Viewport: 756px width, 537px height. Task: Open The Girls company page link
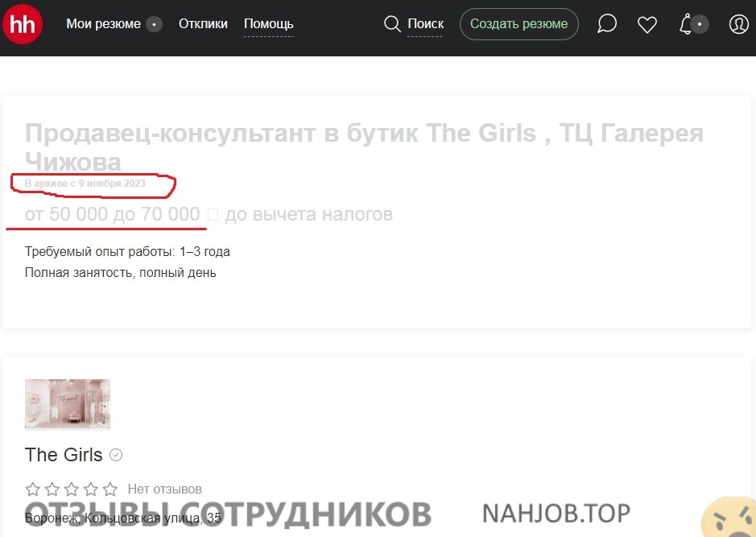64,455
